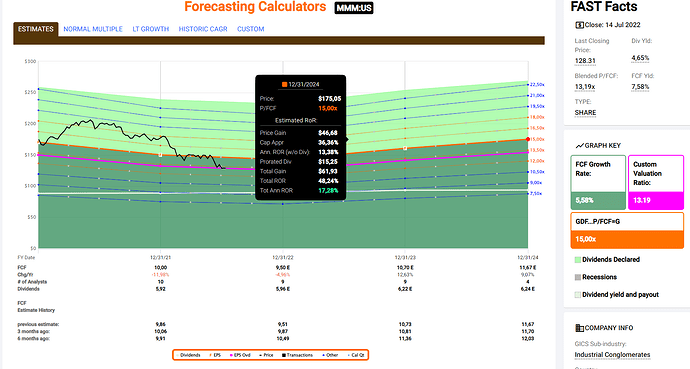This screenshot has height=369, width=690.
Task: Open the CUSTOM calculator tab
Action: pos(250,29)
